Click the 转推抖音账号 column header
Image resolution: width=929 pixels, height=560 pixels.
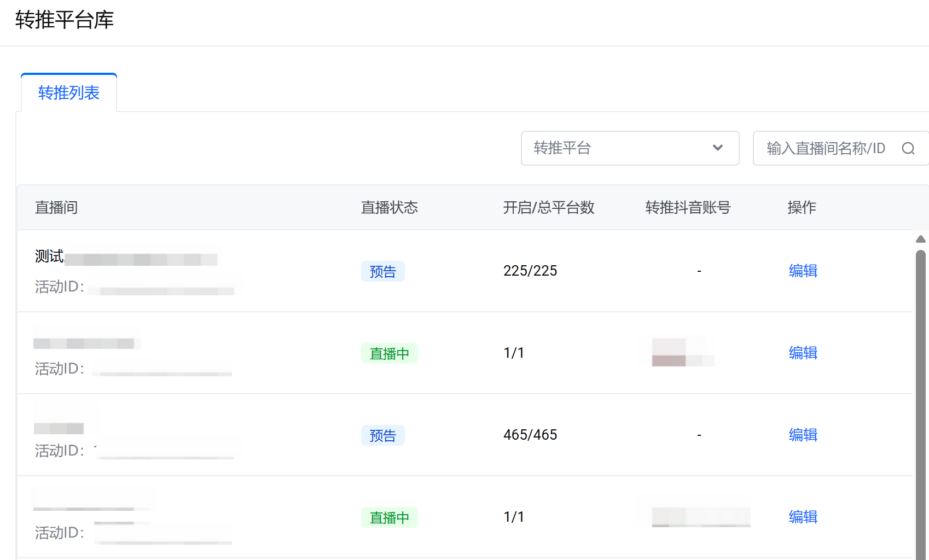(x=688, y=208)
